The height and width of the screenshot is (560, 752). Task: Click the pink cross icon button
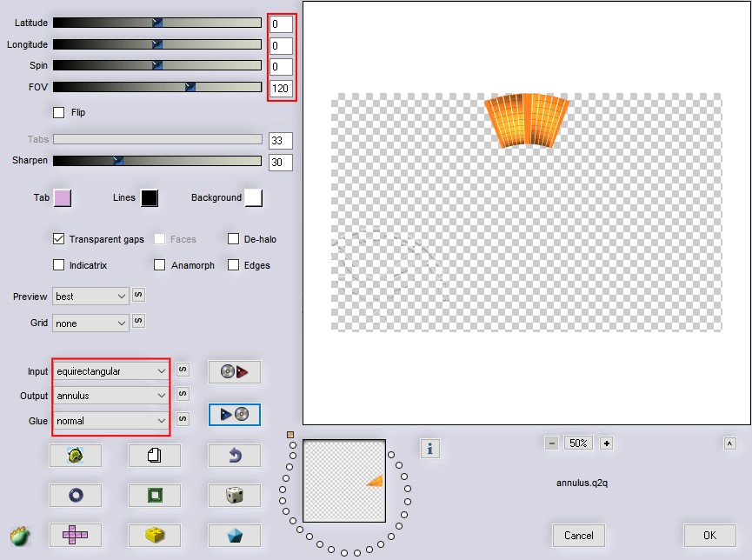pos(76,535)
